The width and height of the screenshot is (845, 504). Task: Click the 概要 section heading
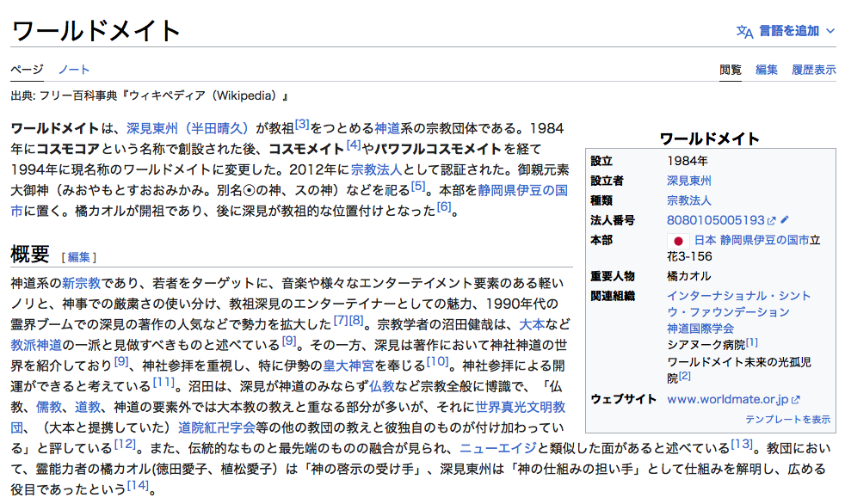tap(30, 255)
